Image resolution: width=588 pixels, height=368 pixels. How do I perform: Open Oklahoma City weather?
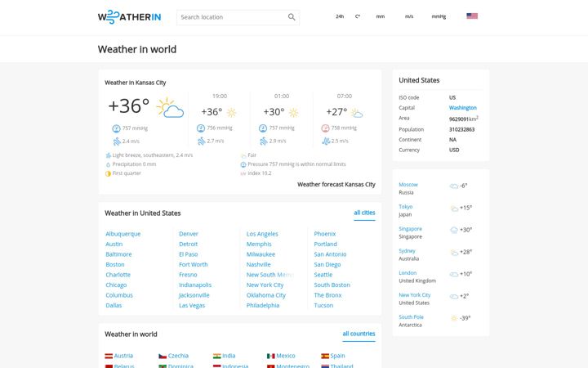pos(266,295)
